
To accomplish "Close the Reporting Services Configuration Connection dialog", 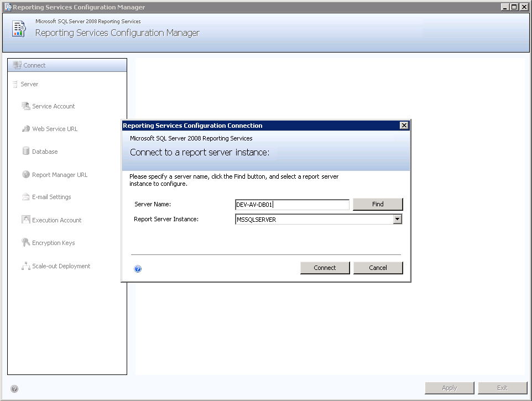I will coord(404,126).
